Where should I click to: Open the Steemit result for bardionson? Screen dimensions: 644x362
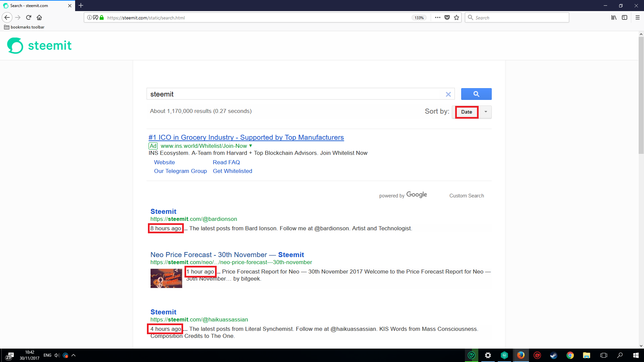tap(163, 212)
